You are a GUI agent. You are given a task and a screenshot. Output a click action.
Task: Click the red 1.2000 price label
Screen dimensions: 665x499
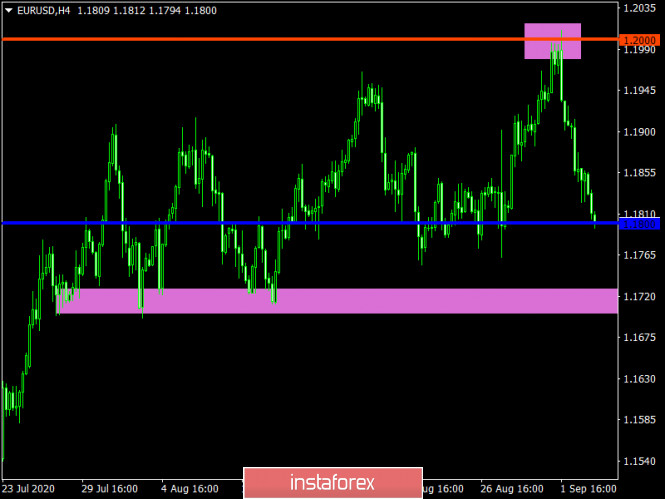(639, 40)
